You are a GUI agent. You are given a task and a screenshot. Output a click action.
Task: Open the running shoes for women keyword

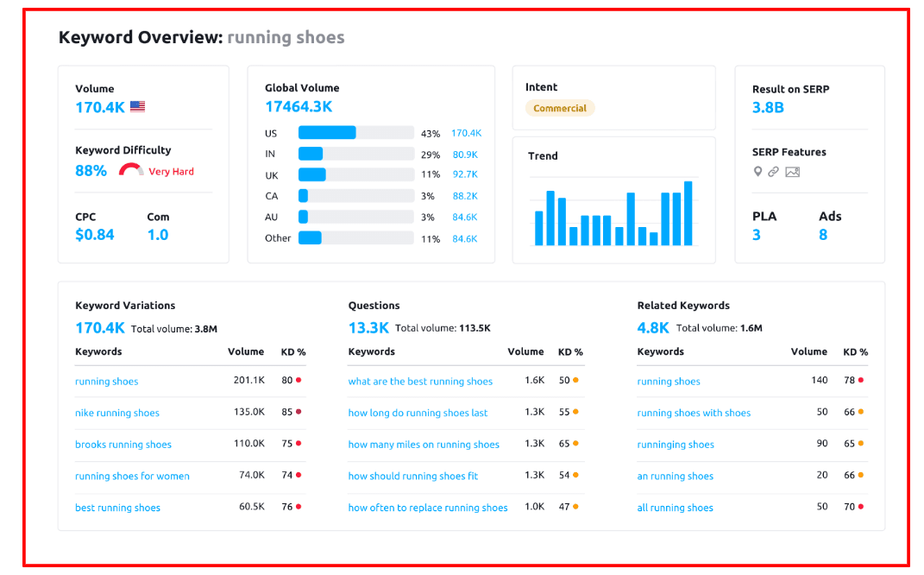(131, 476)
